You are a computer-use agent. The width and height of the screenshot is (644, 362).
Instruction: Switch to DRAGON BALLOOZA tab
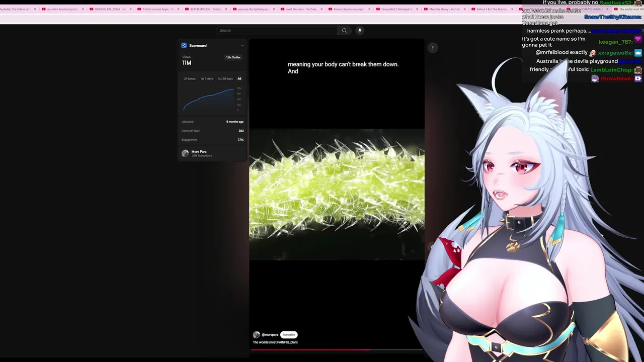click(x=110, y=9)
